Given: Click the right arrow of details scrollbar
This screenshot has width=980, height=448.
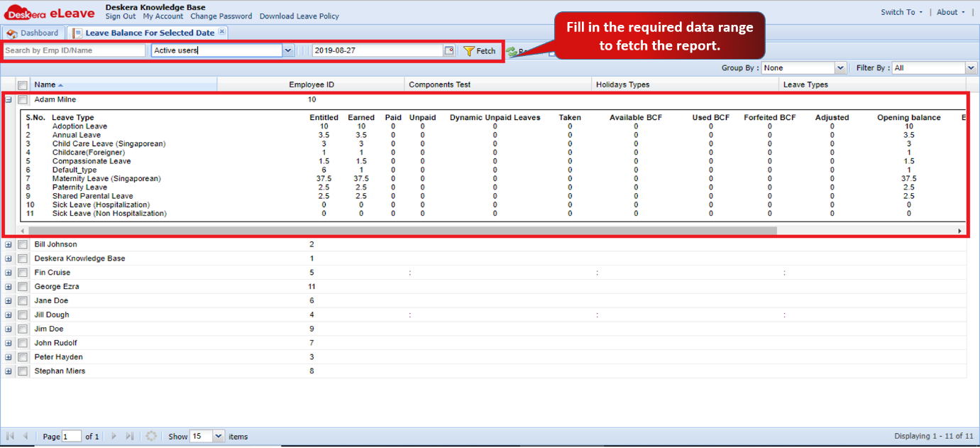Looking at the screenshot, I should click(x=960, y=231).
